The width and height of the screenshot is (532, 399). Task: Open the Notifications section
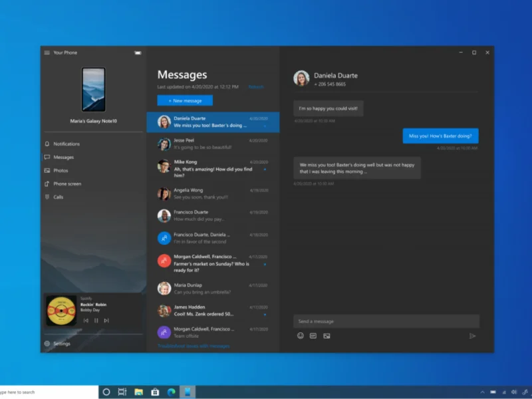pyautogui.click(x=66, y=144)
